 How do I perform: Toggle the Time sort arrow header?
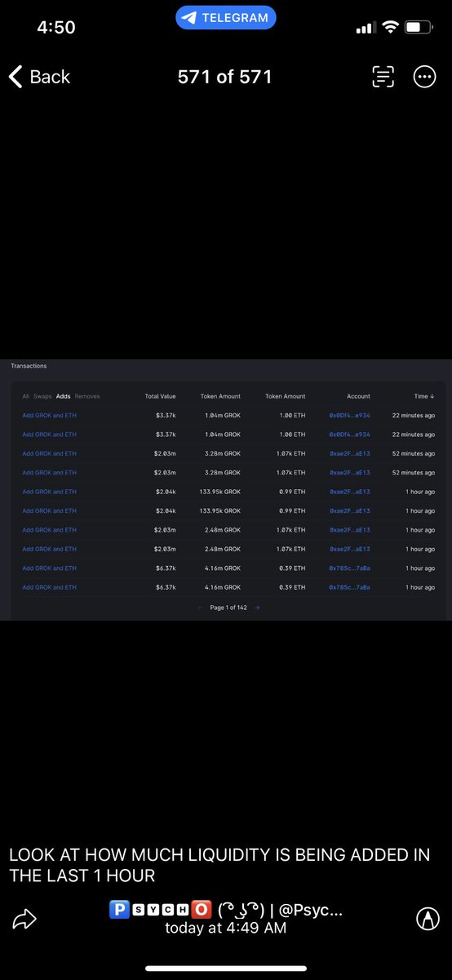424,396
